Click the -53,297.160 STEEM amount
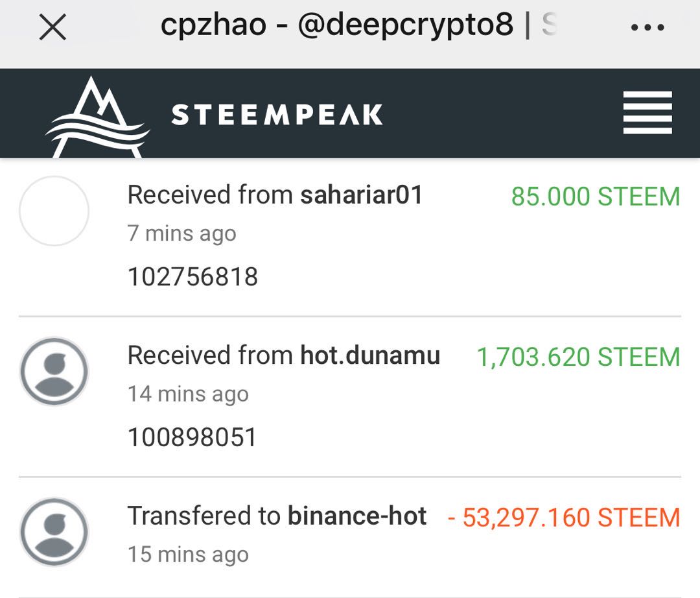 coord(564,518)
